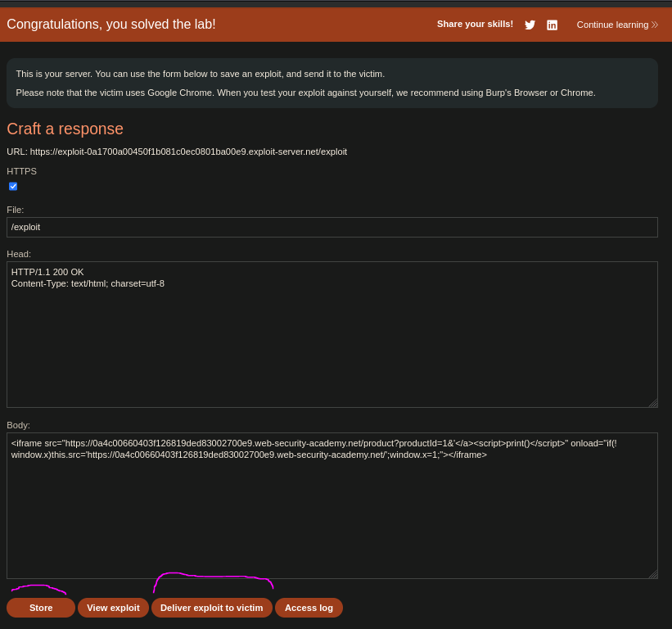This screenshot has width=672, height=629.
Task: Open the Access log
Action: point(309,608)
